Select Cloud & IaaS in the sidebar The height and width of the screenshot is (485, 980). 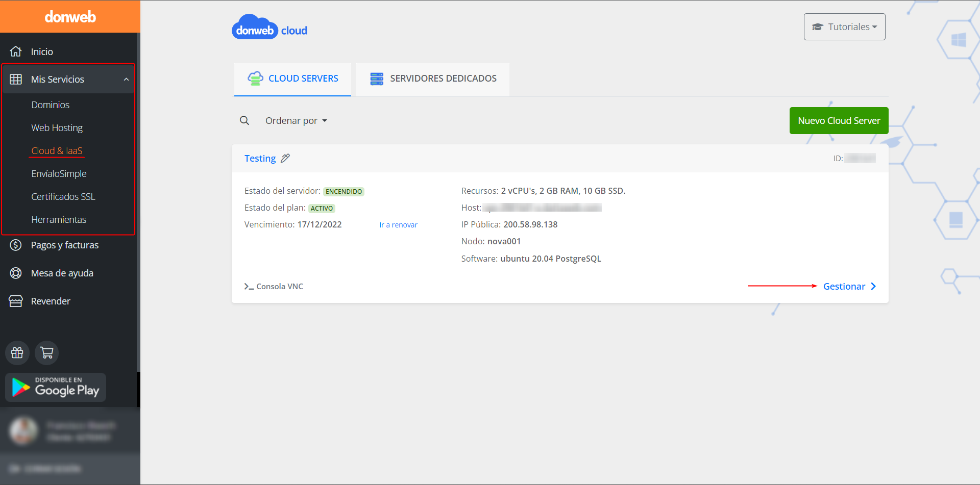tap(57, 150)
